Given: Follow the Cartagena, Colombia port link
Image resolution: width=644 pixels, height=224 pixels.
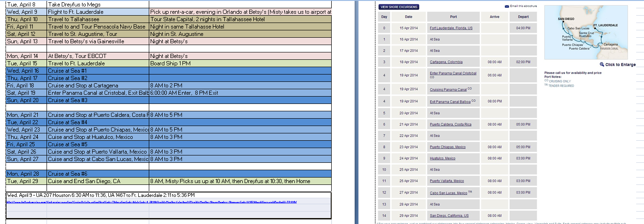Looking at the screenshot, I should click(446, 62).
